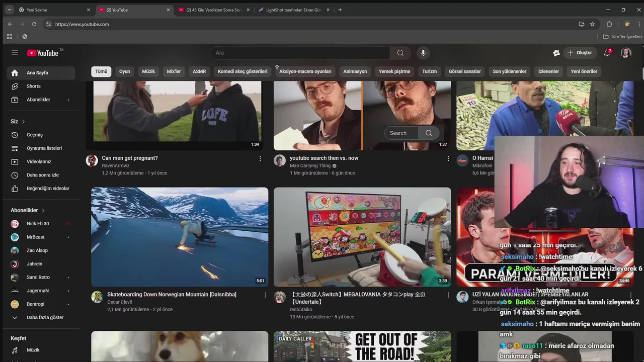Bookmark this page with star icon

point(592,24)
